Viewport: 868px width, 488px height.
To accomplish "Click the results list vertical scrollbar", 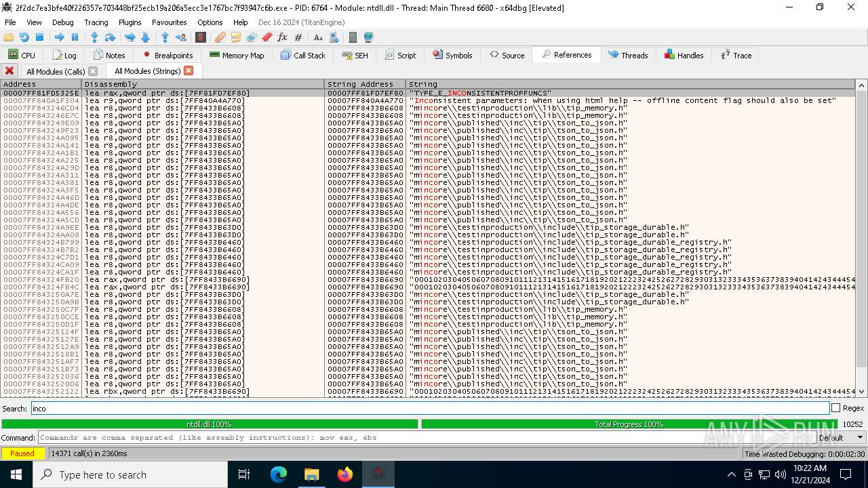I will point(861,238).
